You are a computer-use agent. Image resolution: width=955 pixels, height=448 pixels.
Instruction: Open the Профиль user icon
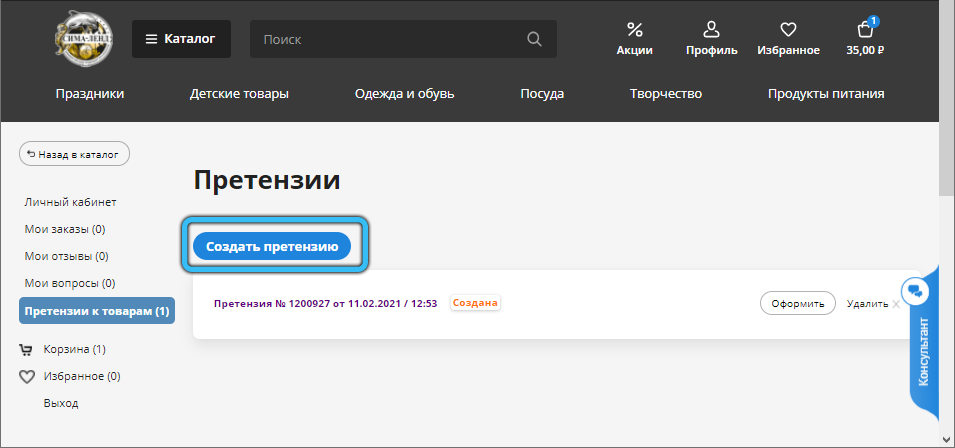[711, 30]
